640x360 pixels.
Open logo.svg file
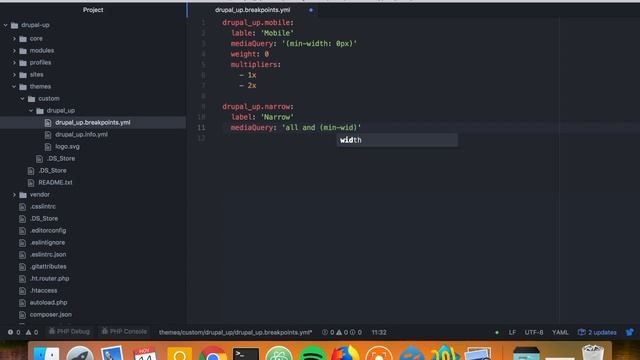[x=67, y=147]
